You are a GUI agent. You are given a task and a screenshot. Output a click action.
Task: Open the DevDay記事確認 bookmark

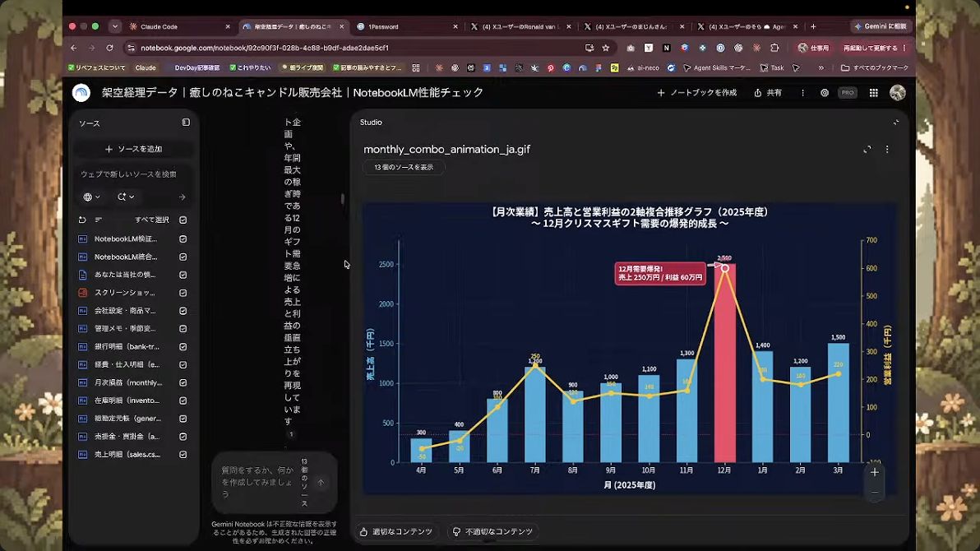coord(196,67)
